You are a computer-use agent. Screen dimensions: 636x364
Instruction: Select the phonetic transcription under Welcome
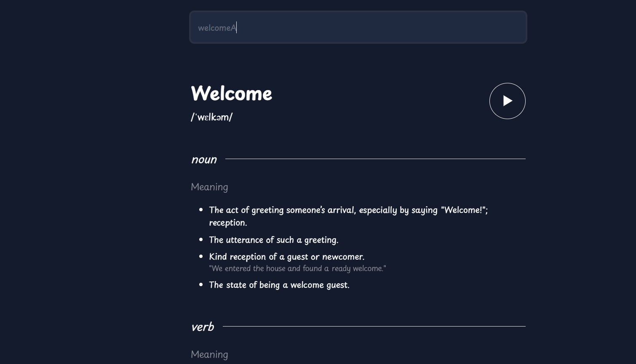pyautogui.click(x=211, y=117)
